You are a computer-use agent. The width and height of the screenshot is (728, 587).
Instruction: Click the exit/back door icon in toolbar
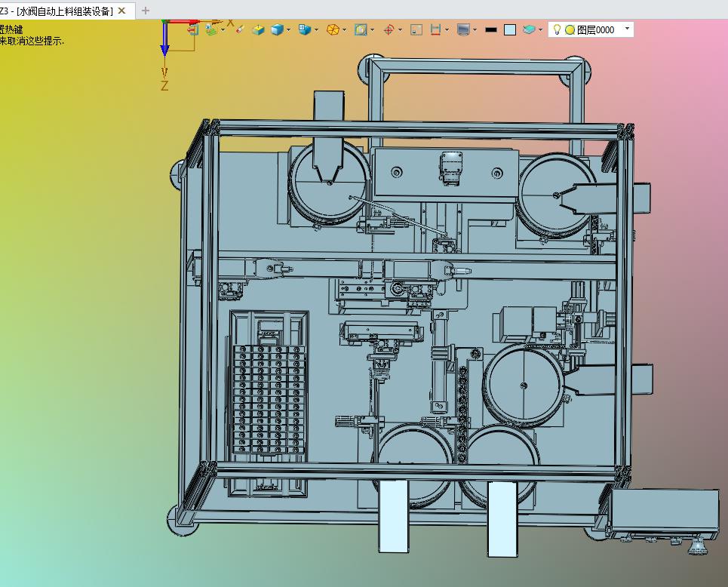pyautogui.click(x=193, y=29)
